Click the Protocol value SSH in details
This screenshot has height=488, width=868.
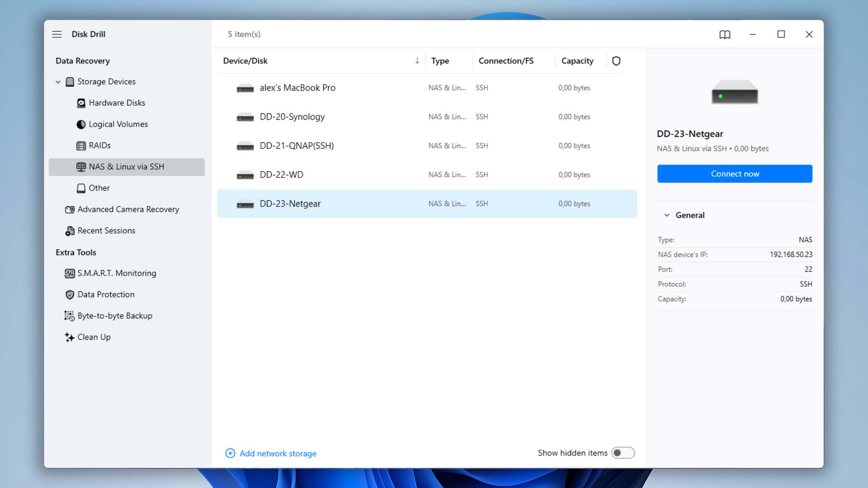click(806, 284)
